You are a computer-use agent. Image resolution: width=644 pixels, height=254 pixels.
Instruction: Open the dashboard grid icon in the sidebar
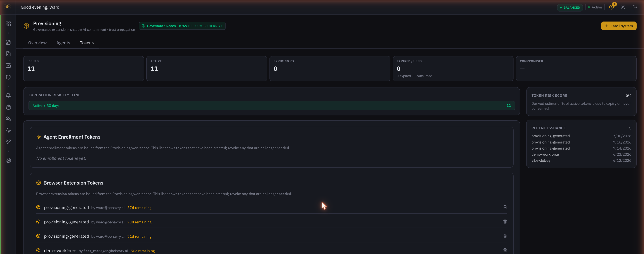point(8,24)
